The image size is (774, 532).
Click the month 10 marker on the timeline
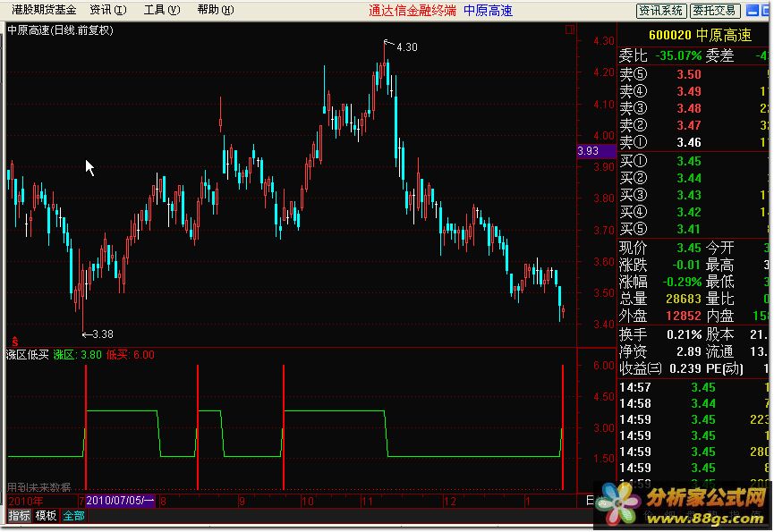[x=307, y=502]
